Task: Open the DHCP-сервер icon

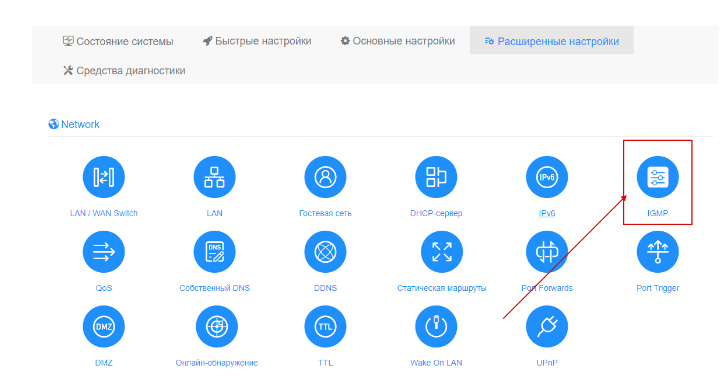Action: (436, 177)
